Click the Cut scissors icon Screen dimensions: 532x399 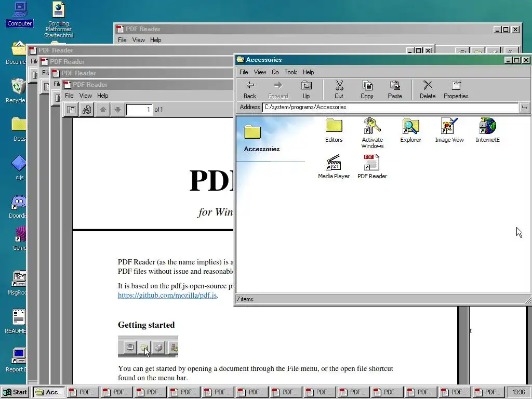339,89
